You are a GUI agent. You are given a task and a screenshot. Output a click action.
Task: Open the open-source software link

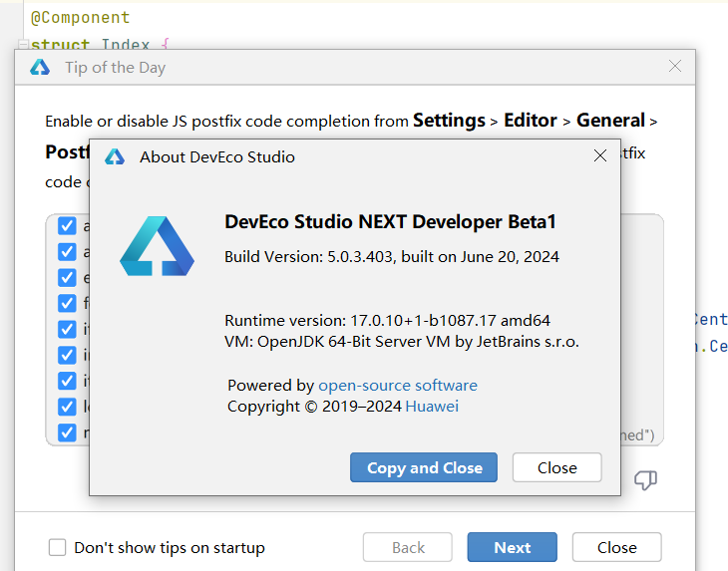398,386
